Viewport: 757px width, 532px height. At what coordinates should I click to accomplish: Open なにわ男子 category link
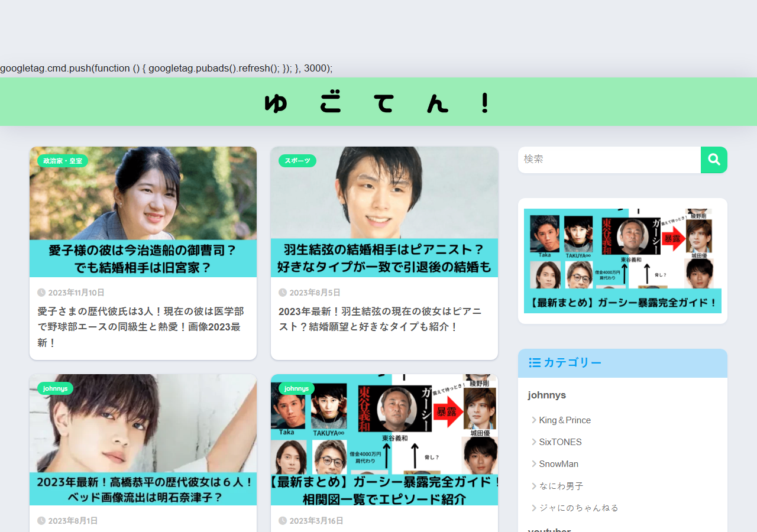click(561, 486)
